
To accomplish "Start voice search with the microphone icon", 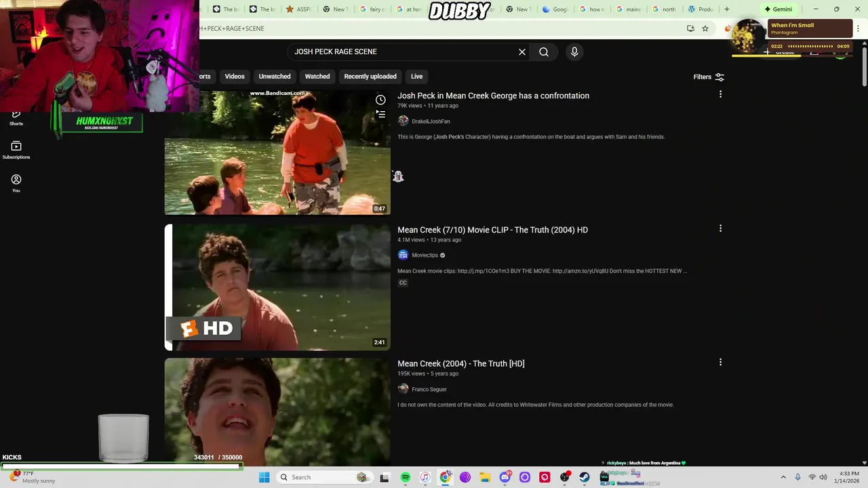I will click(x=574, y=52).
